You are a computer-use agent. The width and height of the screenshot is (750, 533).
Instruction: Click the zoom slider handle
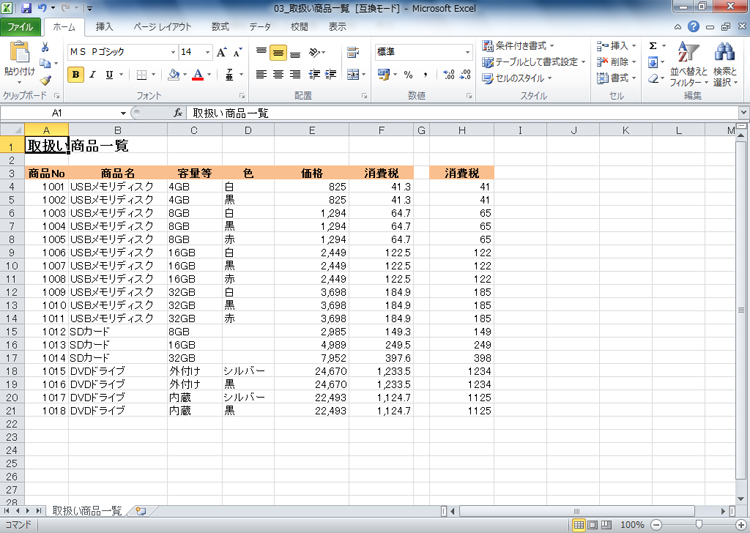pyautogui.click(x=699, y=525)
